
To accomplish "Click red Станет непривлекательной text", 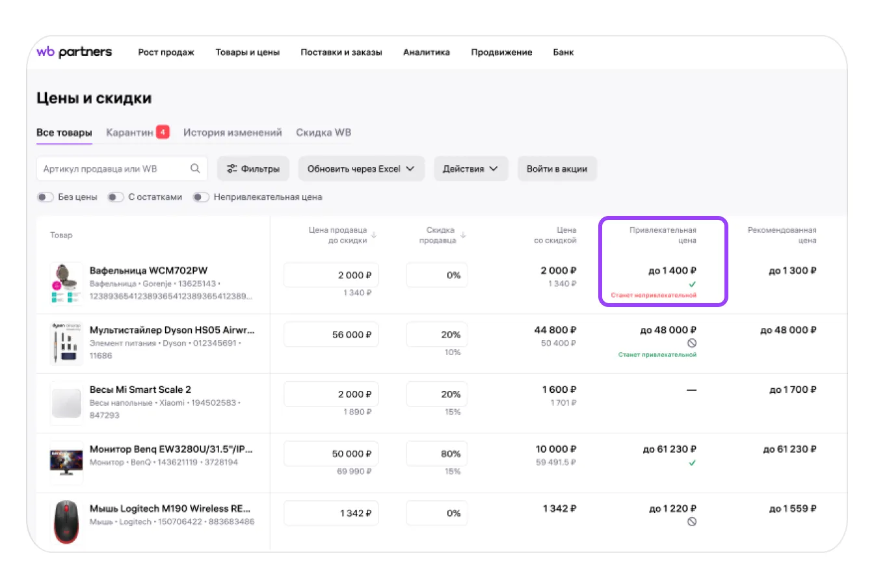I will 654,295.
